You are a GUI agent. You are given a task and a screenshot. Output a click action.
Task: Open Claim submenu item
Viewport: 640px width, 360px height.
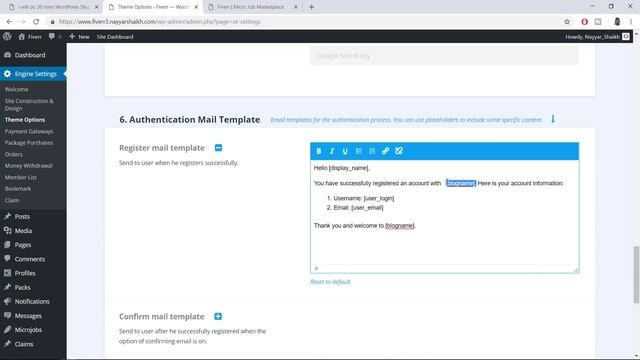[x=12, y=200]
